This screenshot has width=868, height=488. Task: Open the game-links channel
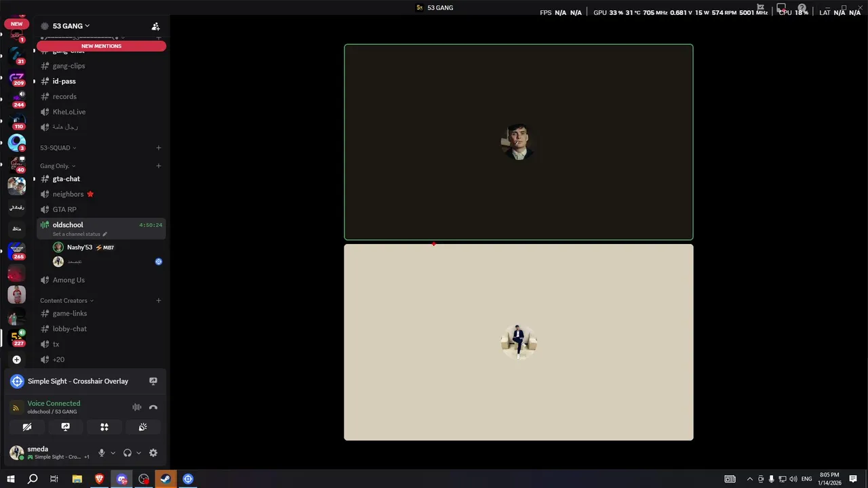[101, 313]
